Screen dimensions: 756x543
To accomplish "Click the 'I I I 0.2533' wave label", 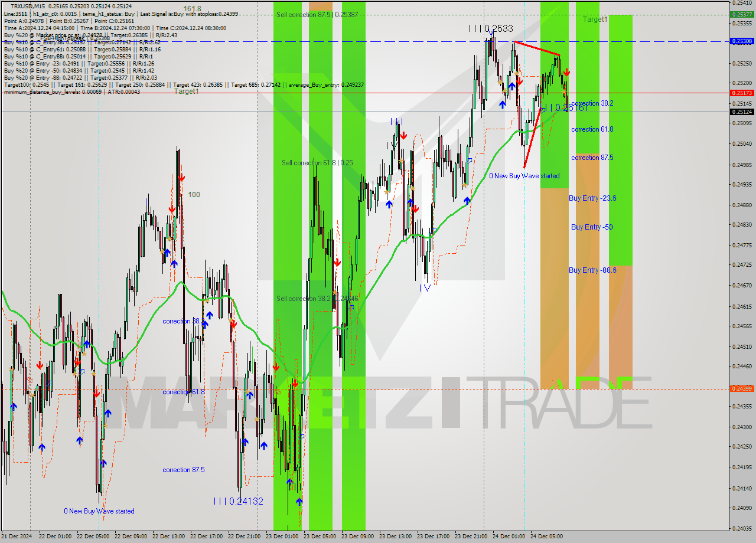I will tap(491, 28).
